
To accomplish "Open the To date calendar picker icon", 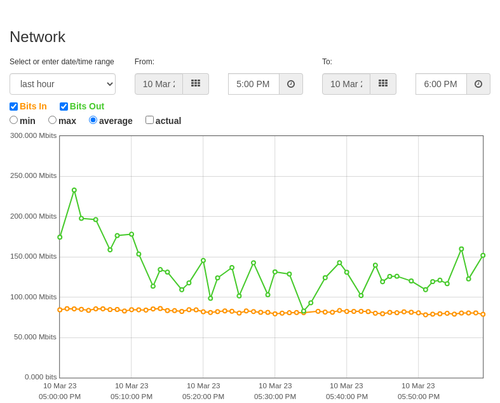I will (x=383, y=84).
